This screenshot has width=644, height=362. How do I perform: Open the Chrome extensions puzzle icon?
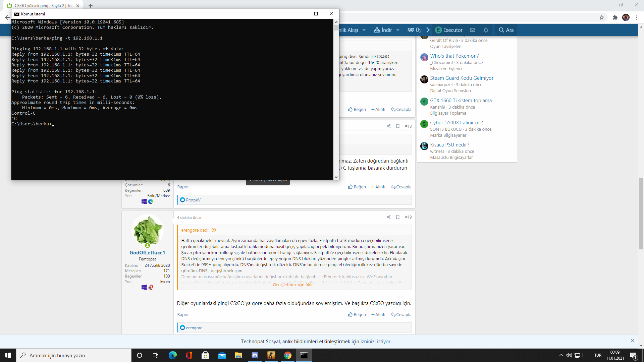(x=615, y=17)
